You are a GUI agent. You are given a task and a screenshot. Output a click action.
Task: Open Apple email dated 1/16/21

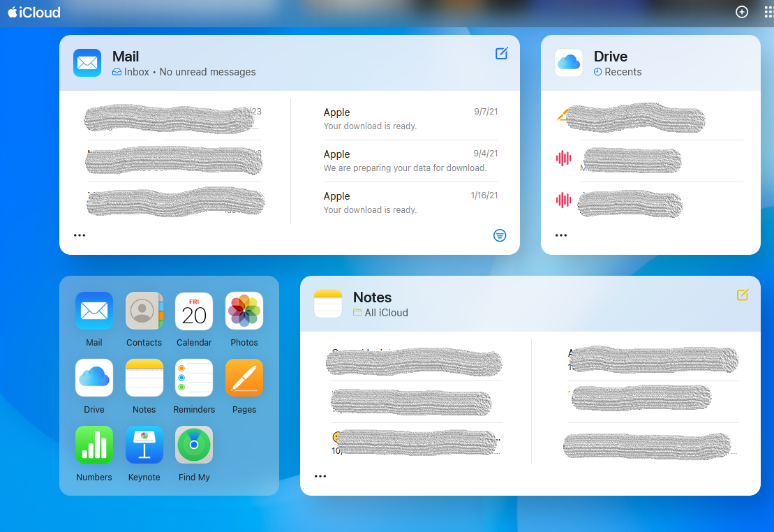click(x=410, y=202)
